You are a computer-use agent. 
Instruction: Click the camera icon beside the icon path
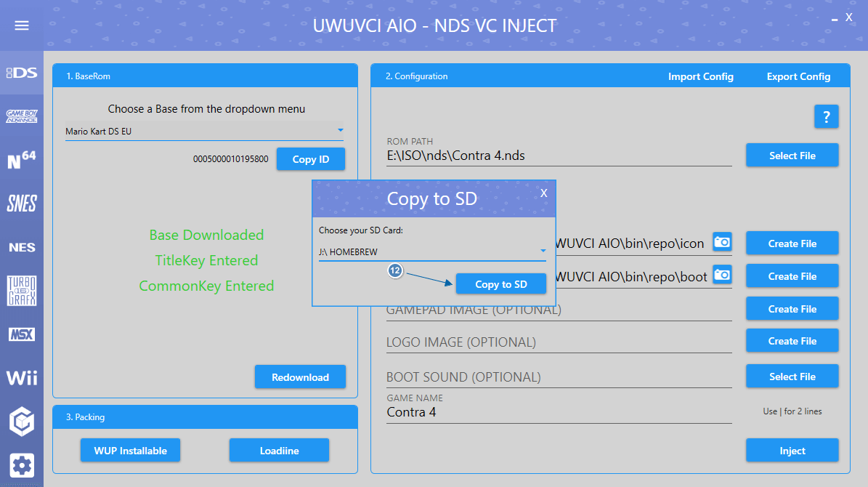click(722, 242)
